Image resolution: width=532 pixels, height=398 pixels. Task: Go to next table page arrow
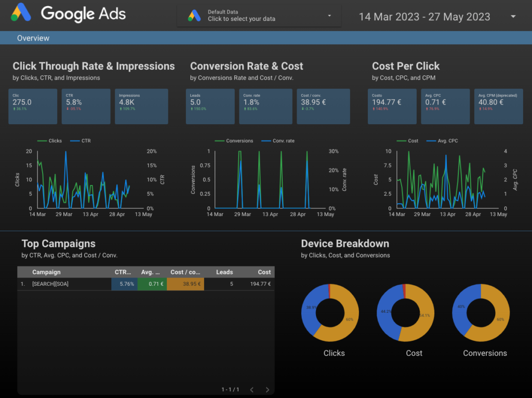[x=268, y=390]
